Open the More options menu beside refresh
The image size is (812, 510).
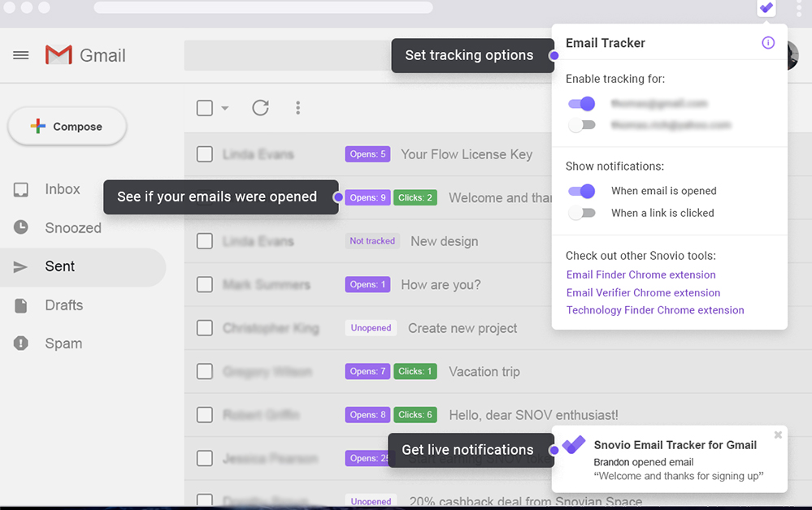coord(297,107)
